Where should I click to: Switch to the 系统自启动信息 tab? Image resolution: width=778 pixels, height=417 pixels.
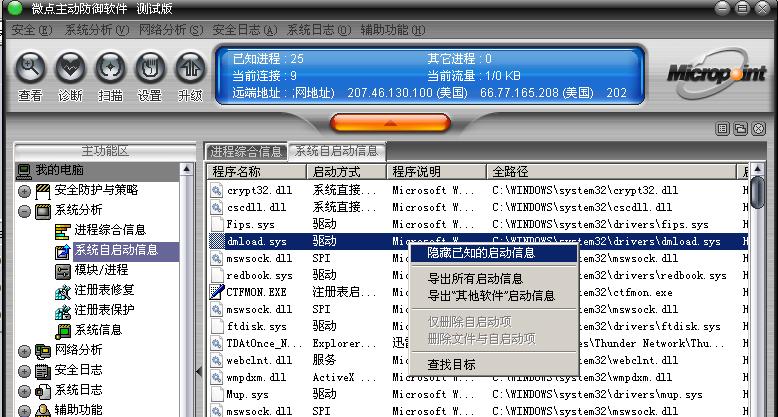point(336,150)
